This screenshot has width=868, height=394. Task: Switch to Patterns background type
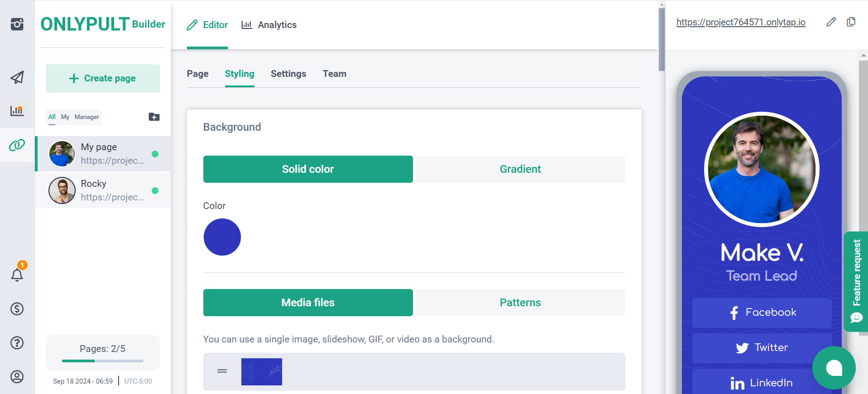[520, 303]
